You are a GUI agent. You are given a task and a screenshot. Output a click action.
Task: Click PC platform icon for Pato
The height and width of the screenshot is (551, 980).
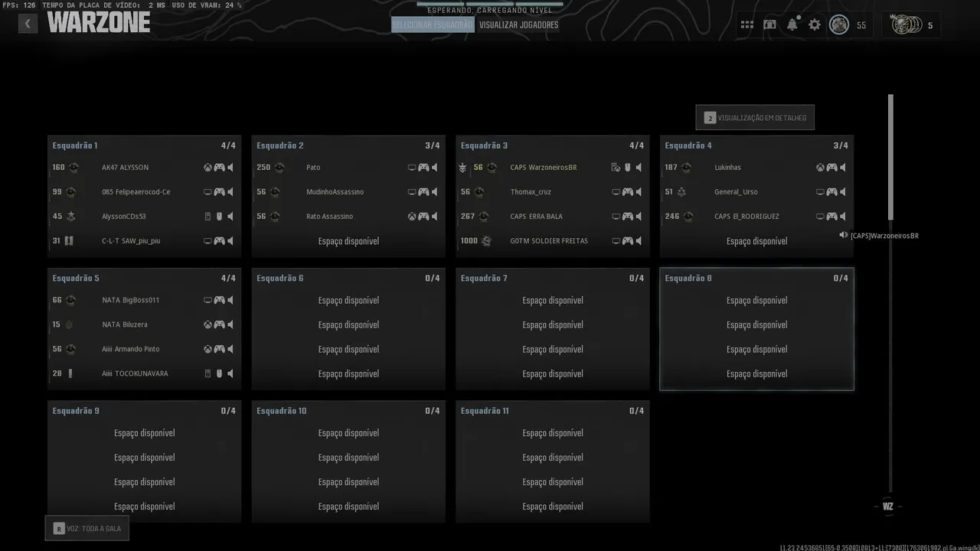click(x=412, y=168)
